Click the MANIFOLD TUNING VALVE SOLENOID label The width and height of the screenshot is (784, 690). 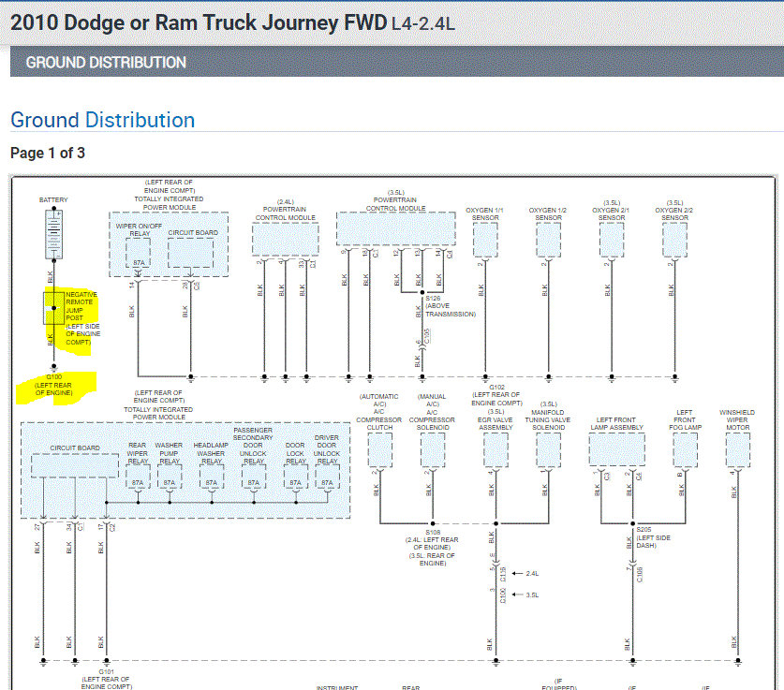pyautogui.click(x=548, y=416)
